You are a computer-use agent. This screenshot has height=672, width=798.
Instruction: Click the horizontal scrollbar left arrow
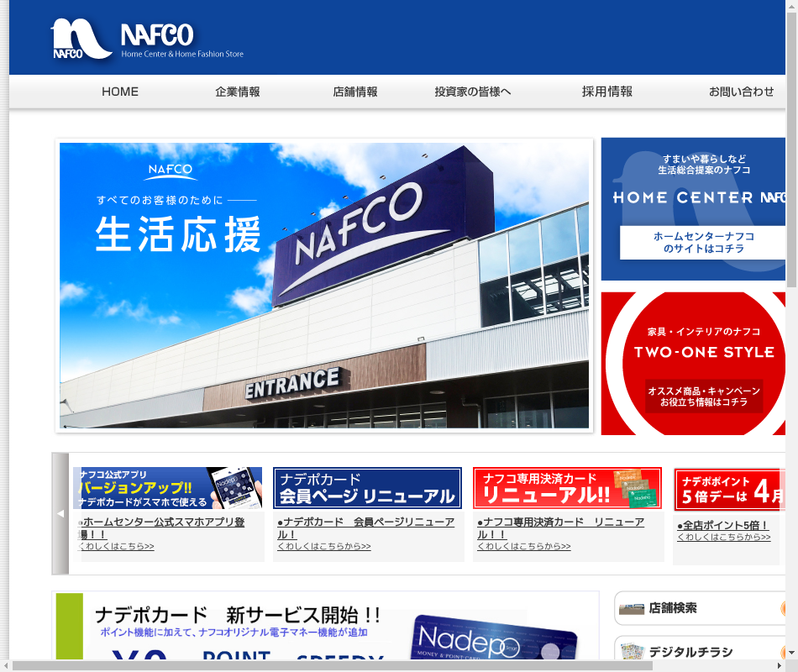tap(6, 666)
